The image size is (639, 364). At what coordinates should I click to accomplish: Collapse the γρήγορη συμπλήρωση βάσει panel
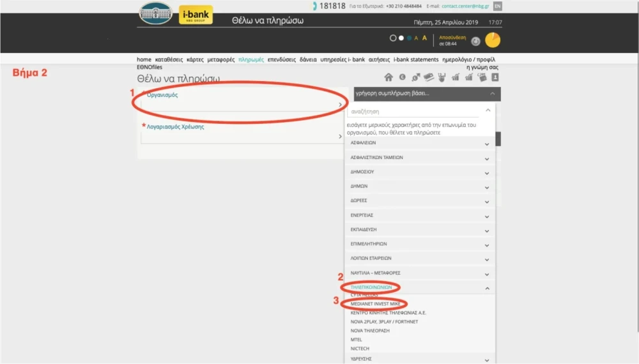point(492,94)
